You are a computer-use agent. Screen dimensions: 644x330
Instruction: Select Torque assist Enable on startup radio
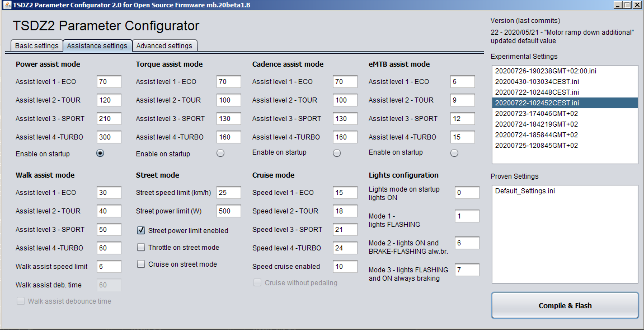pyautogui.click(x=220, y=153)
